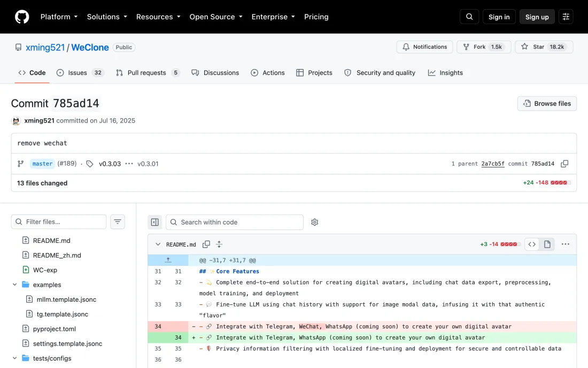Collapse the tests/configs folder
The height and width of the screenshot is (368, 588).
tap(14, 358)
